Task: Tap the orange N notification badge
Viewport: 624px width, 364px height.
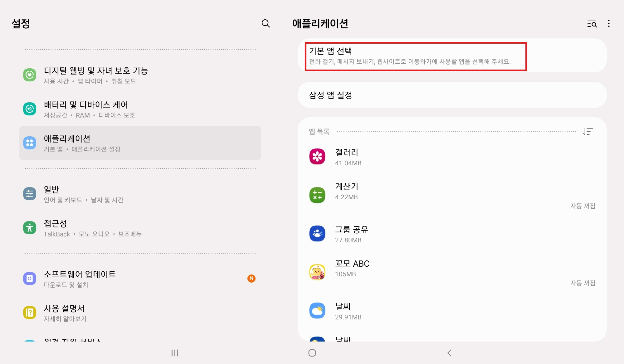Action: 251,279
